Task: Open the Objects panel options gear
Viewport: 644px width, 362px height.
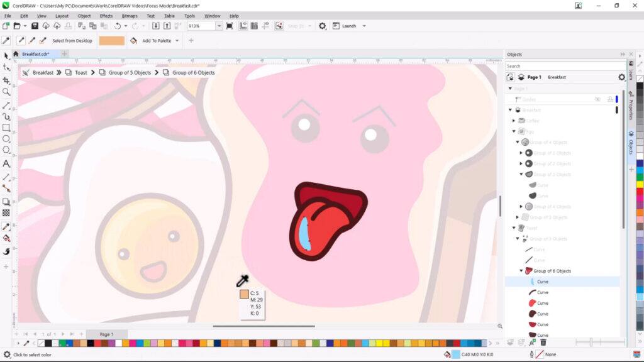Action: (621, 76)
